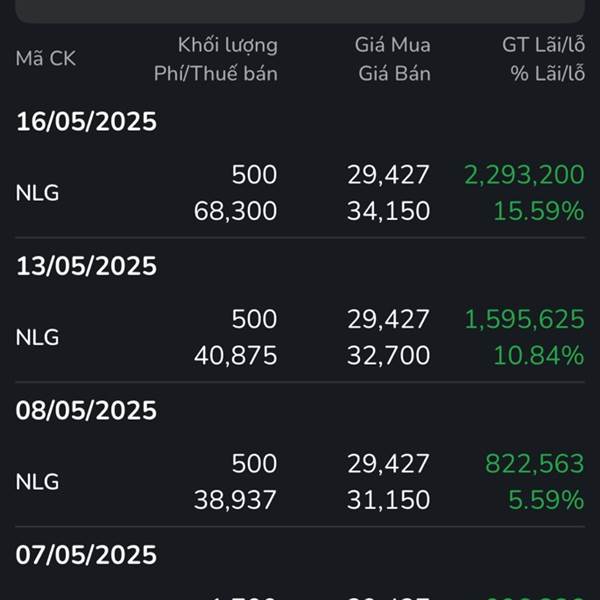Tap the % Lãi/lỗ header label
The image size is (600, 600).
click(548, 73)
